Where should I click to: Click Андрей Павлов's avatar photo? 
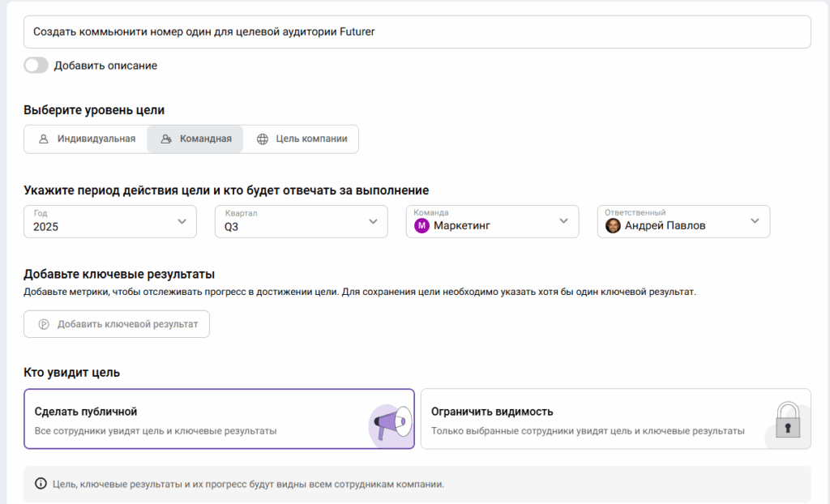pyautogui.click(x=613, y=225)
